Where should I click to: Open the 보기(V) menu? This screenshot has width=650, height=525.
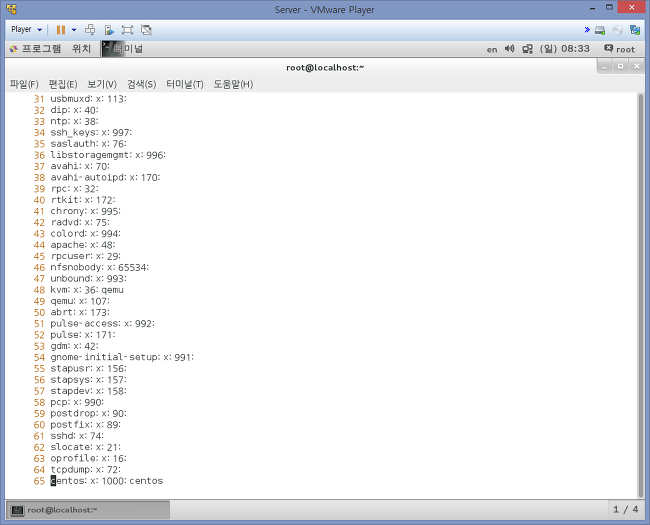click(x=102, y=84)
